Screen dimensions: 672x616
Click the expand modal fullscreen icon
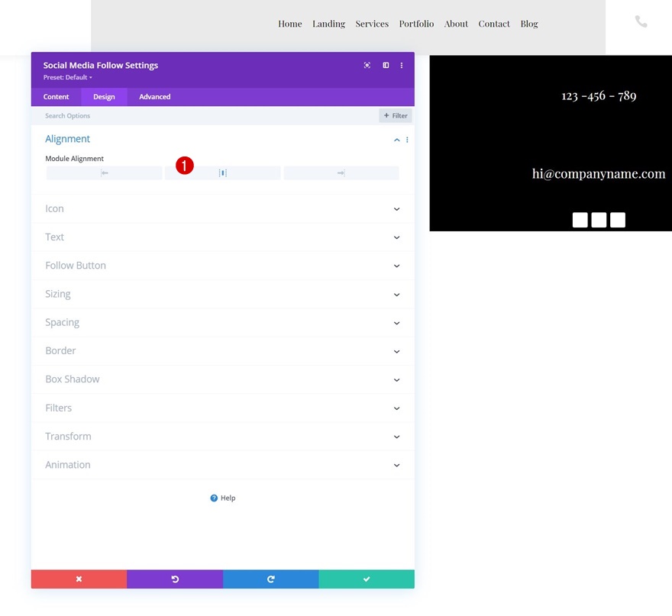tap(367, 65)
